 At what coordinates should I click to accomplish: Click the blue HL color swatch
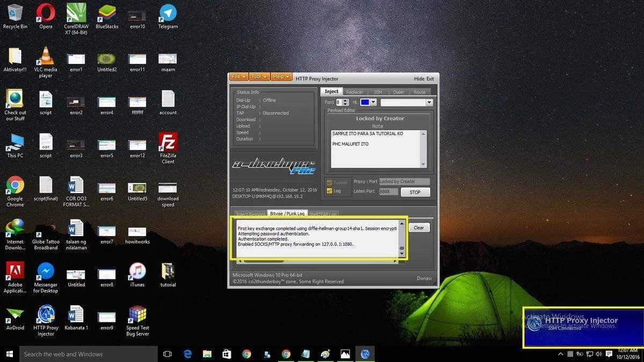364,102
